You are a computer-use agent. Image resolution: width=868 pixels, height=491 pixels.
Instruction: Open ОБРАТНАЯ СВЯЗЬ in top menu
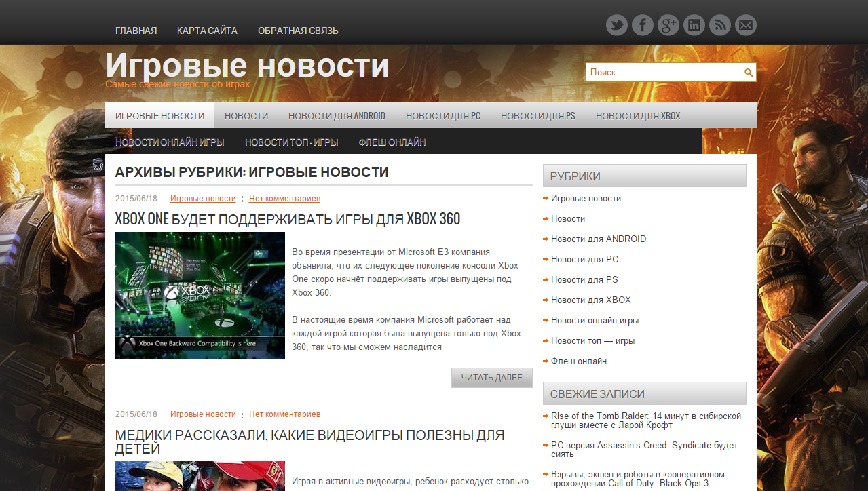[x=298, y=31]
